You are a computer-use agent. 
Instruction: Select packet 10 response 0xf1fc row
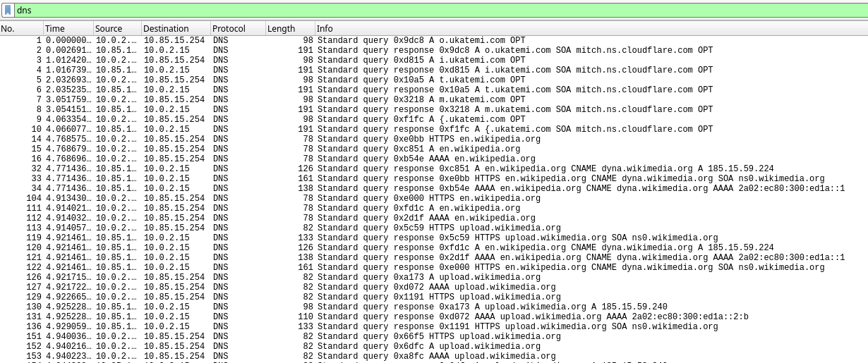tap(434, 130)
